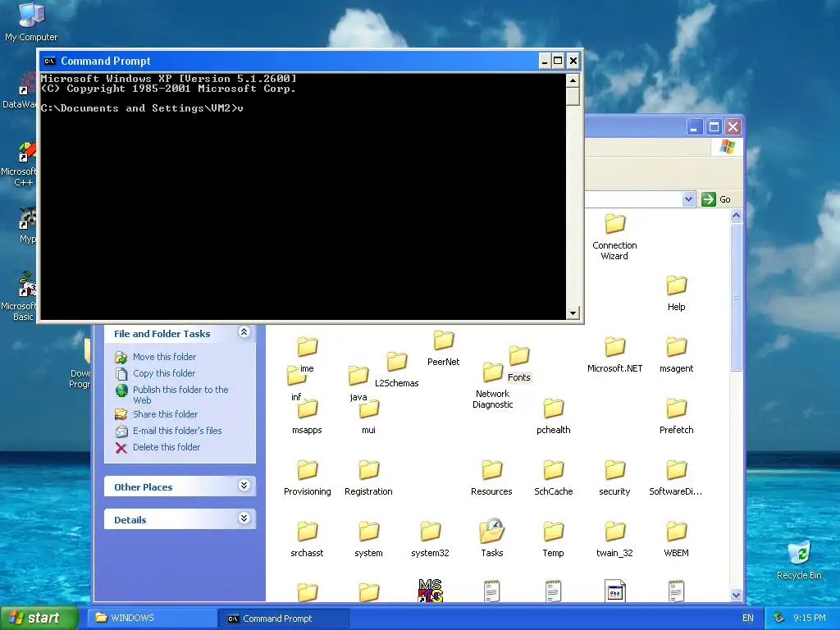Select the system32 folder
The width and height of the screenshot is (840, 630).
[430, 540]
